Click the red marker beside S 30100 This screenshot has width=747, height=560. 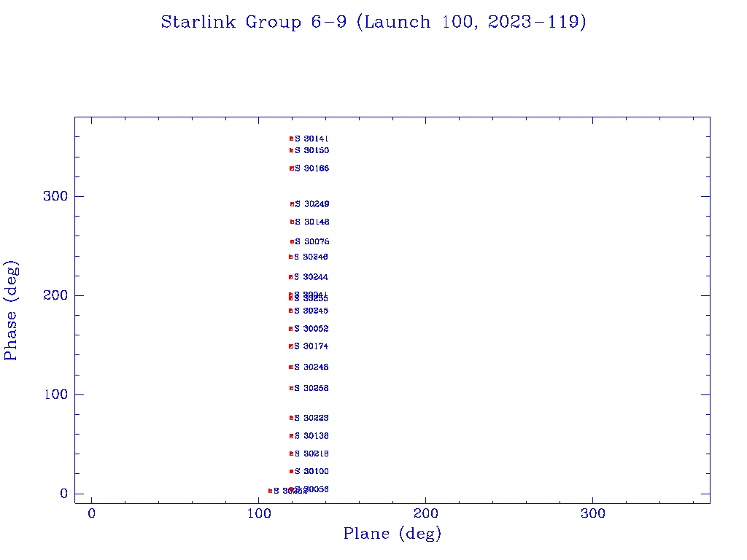click(x=291, y=472)
